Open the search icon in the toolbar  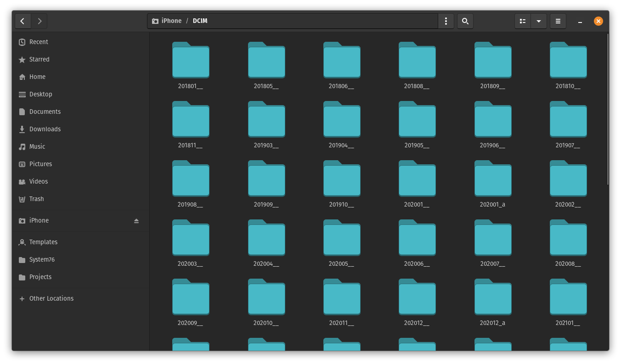coord(465,21)
